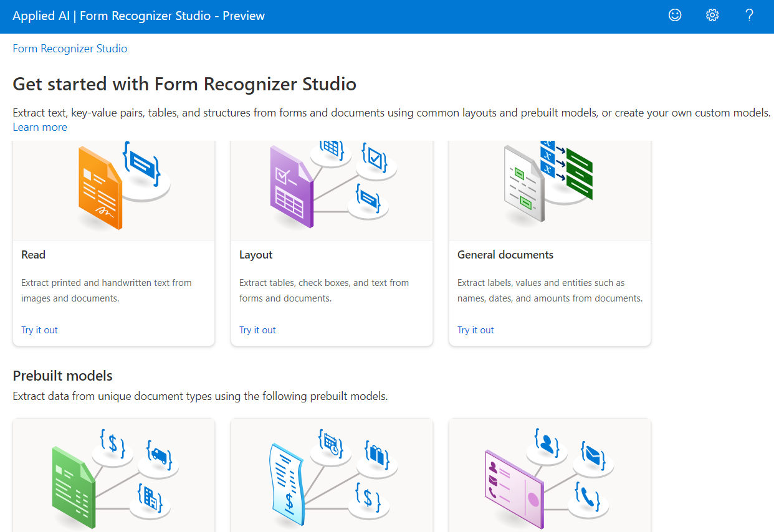Click the Form Recognizer Studio breadcrumb link
The width and height of the screenshot is (774, 532).
(x=70, y=49)
